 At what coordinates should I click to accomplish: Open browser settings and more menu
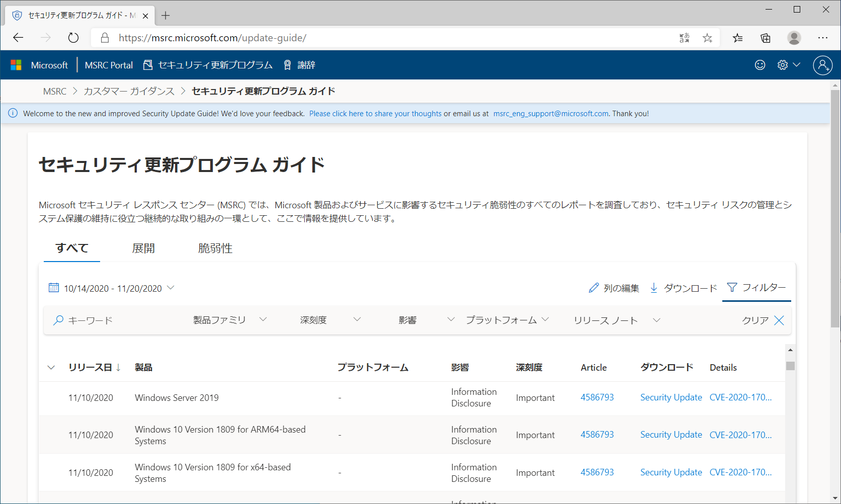823,38
